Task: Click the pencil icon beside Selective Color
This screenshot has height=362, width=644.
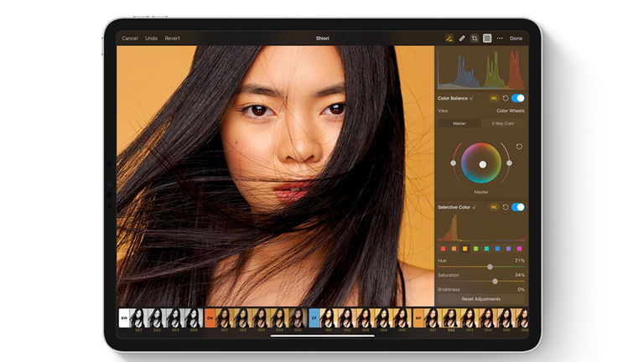Action: [x=474, y=208]
